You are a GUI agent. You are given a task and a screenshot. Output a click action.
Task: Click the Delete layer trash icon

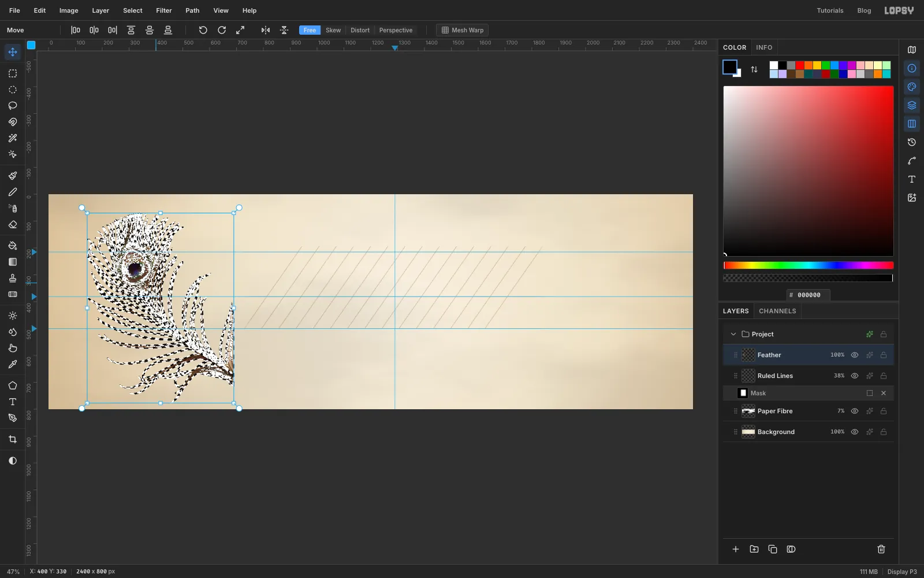coord(881,549)
